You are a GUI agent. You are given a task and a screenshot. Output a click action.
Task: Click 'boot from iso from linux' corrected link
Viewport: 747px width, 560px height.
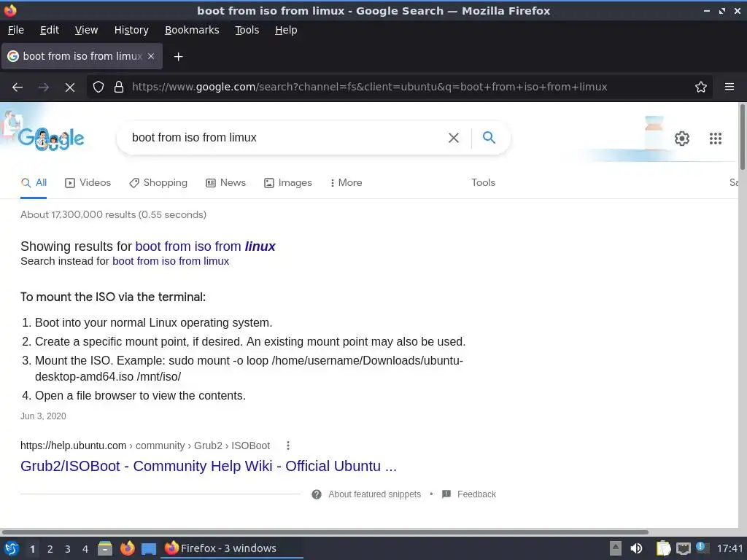click(205, 246)
